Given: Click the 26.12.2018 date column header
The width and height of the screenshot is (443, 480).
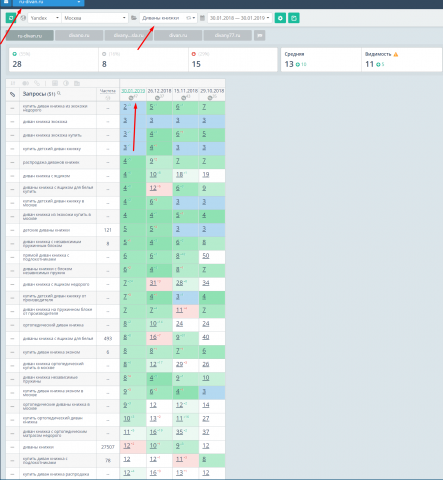Looking at the screenshot, I should (x=159, y=91).
